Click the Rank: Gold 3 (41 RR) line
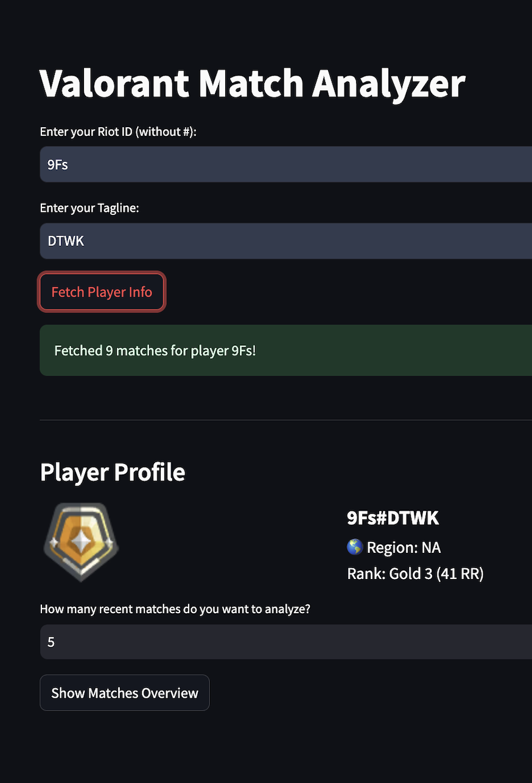This screenshot has height=783, width=532. (x=415, y=574)
